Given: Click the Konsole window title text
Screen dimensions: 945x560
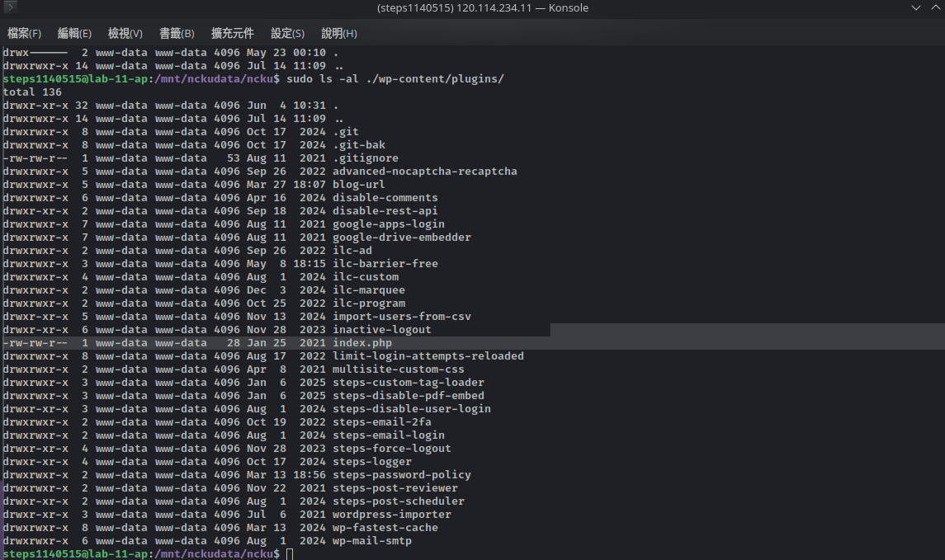Looking at the screenshot, I should 471,8.
